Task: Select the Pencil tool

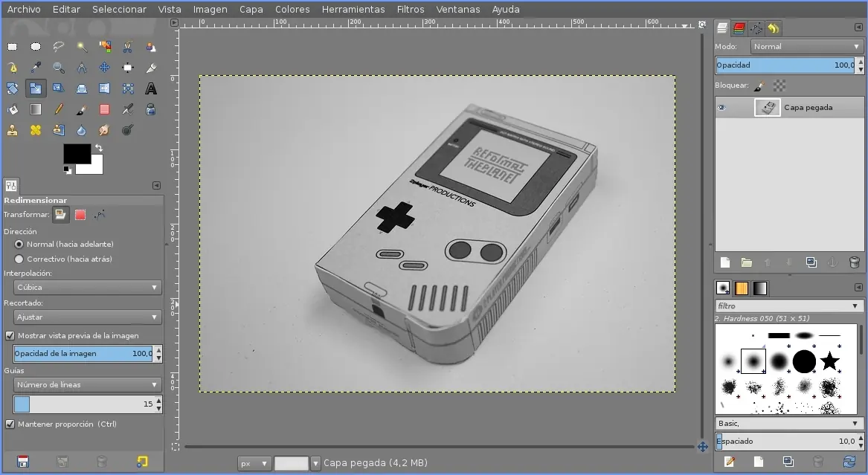Action: pos(59,109)
